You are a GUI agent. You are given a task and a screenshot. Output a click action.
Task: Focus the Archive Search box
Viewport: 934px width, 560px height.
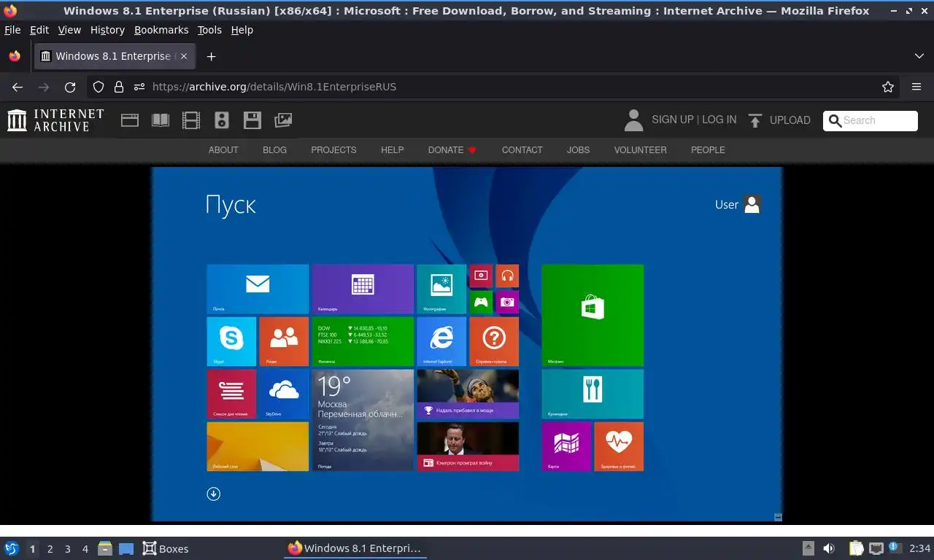871,121
